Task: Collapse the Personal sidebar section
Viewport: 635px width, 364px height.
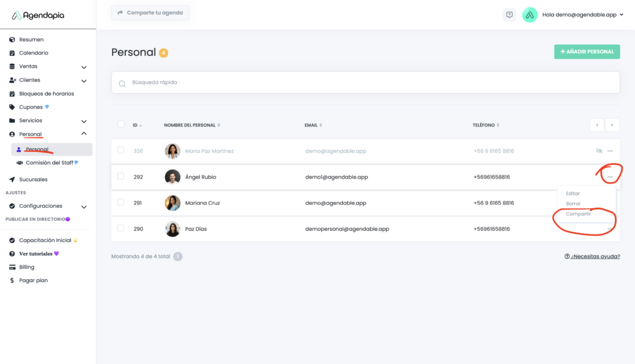Action: (x=84, y=134)
